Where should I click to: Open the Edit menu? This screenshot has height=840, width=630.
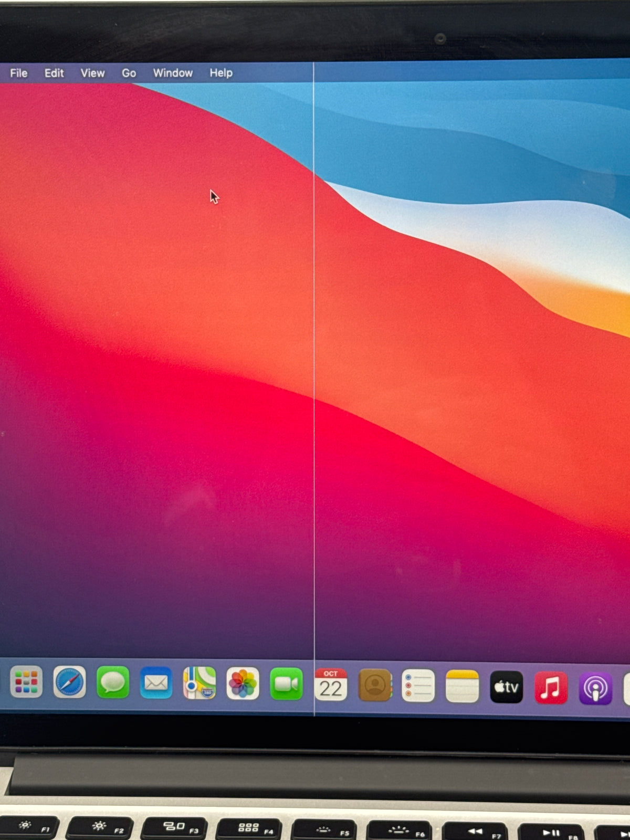[54, 73]
